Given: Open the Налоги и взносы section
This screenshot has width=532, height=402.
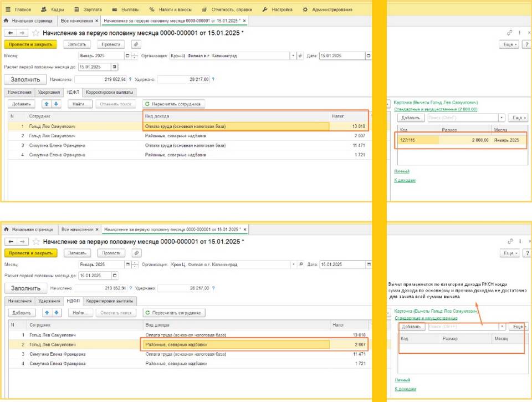Looking at the screenshot, I should pos(170,9).
